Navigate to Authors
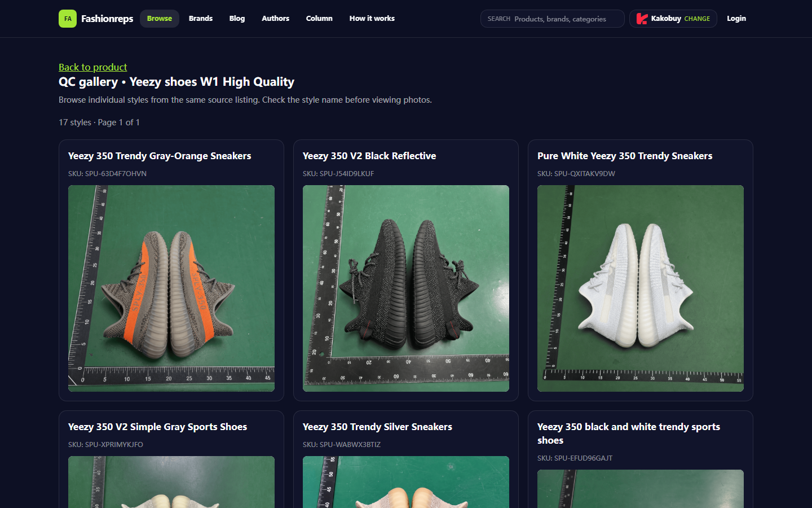 click(x=275, y=19)
